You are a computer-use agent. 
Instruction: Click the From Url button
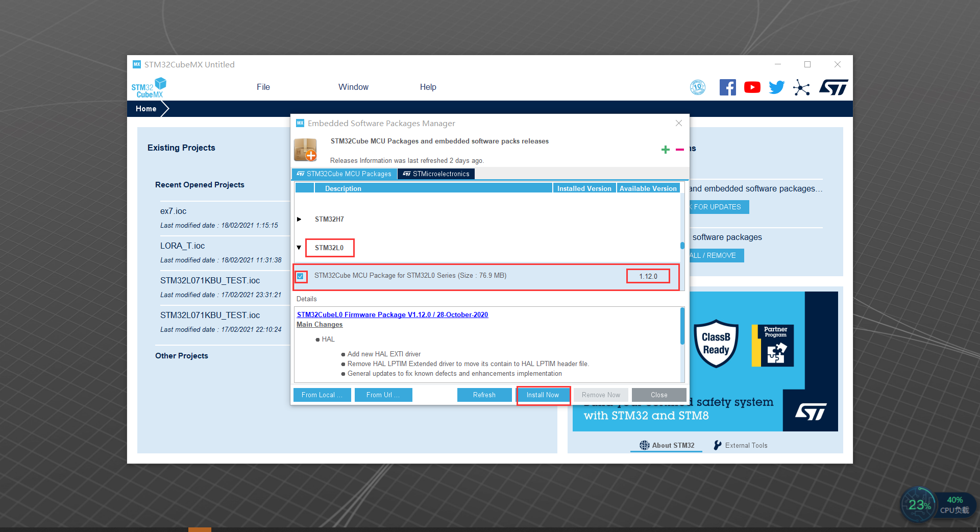point(383,395)
